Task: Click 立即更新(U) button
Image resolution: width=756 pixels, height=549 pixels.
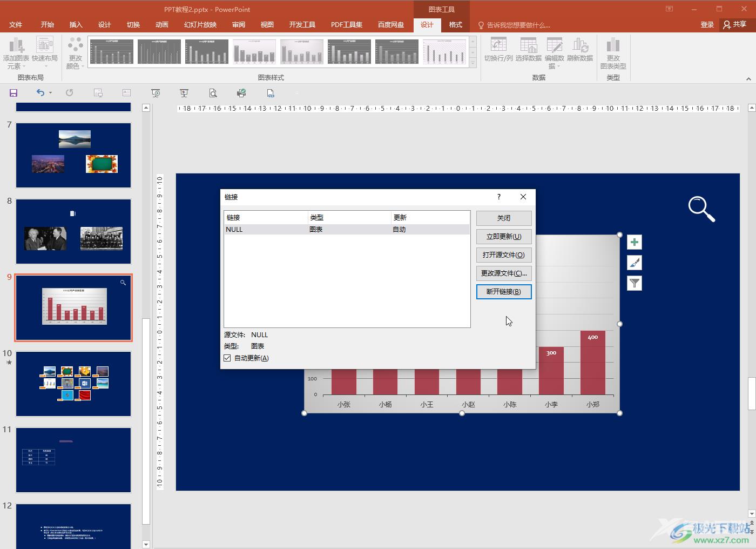Action: click(x=504, y=236)
